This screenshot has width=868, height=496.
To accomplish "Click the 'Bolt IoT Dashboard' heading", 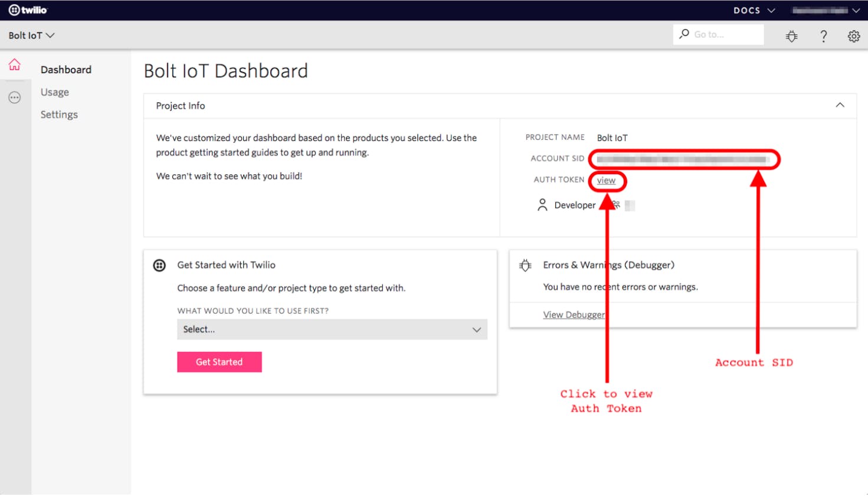I will click(226, 71).
